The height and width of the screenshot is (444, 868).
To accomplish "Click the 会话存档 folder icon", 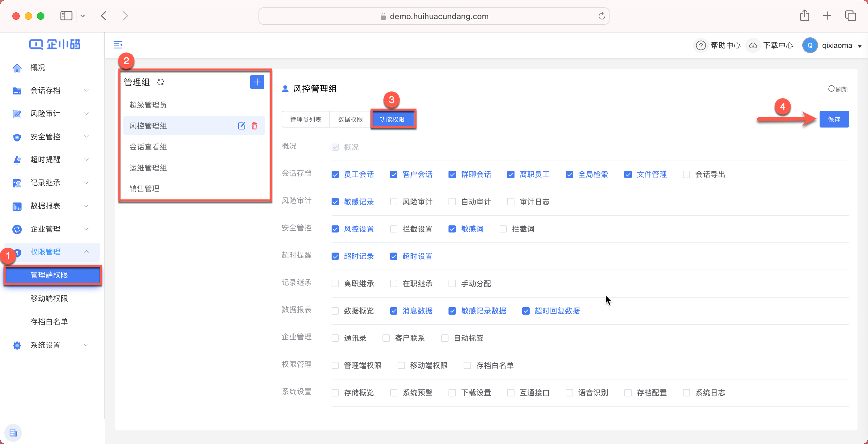I will tap(17, 91).
